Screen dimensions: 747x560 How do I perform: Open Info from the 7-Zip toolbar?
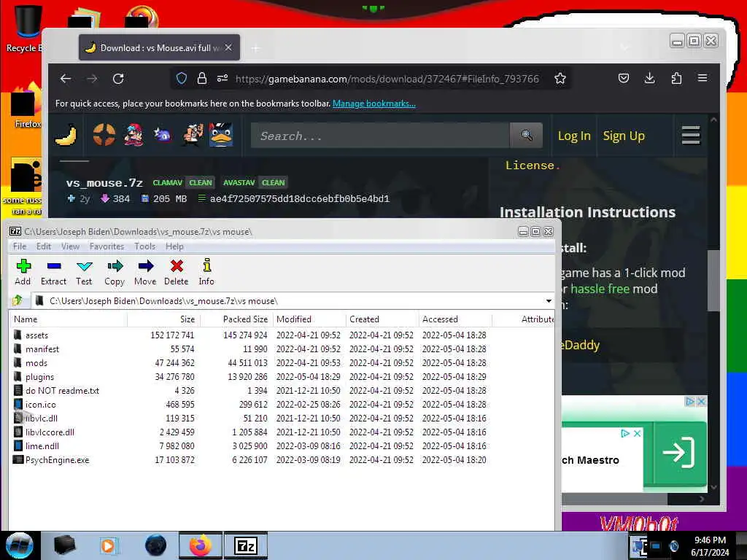coord(206,272)
